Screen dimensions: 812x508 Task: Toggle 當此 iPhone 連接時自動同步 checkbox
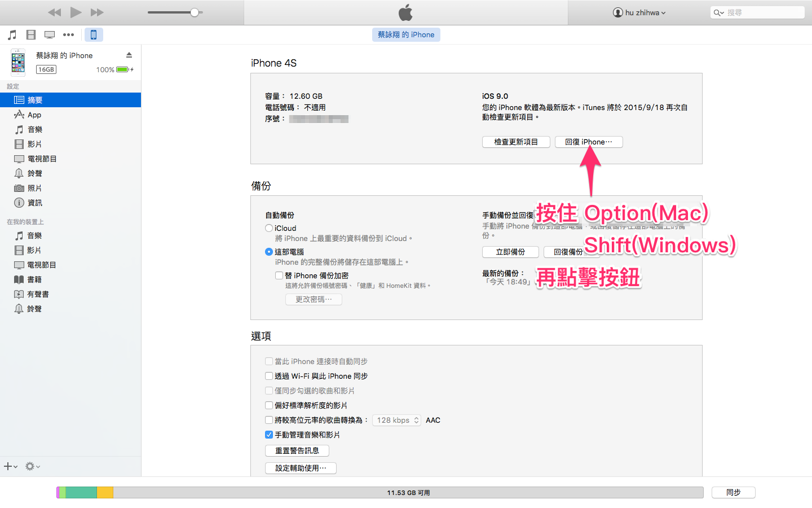click(x=269, y=361)
